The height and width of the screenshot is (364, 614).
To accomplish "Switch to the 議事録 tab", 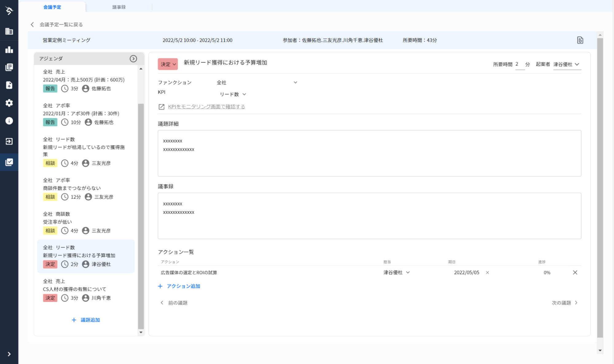I will click(x=119, y=7).
